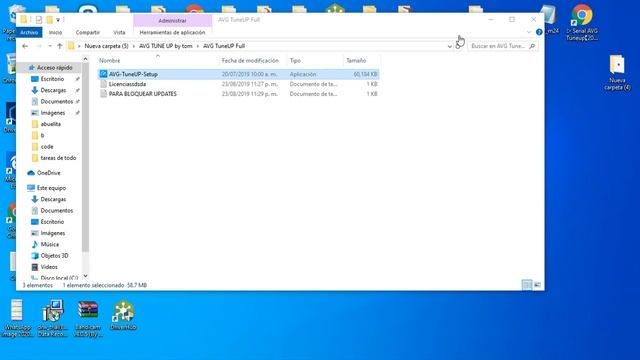Viewport: 640px width, 360px height.
Task: Select Nueva carpeta (4) desktop folder
Action: [x=617, y=73]
